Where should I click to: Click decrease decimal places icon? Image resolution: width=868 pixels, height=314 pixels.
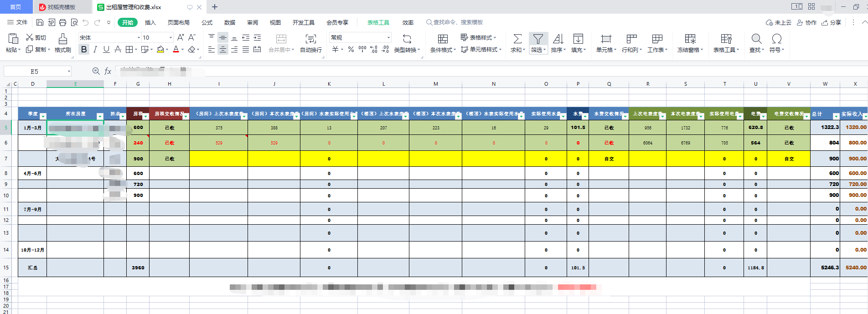[385, 49]
